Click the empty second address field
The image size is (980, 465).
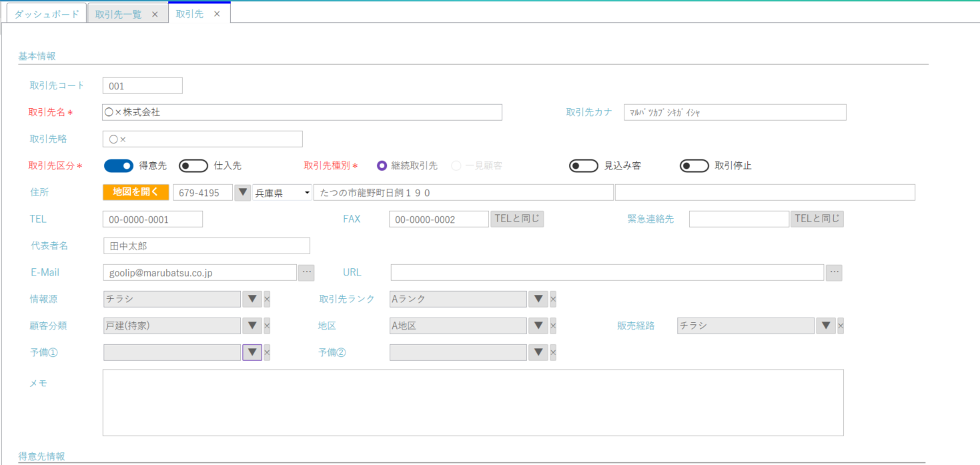pyautogui.click(x=765, y=192)
